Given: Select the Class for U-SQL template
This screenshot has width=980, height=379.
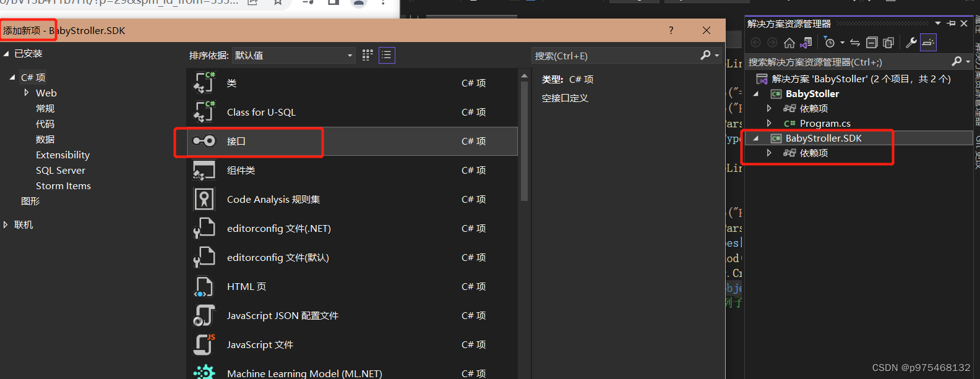Looking at the screenshot, I should [x=352, y=112].
